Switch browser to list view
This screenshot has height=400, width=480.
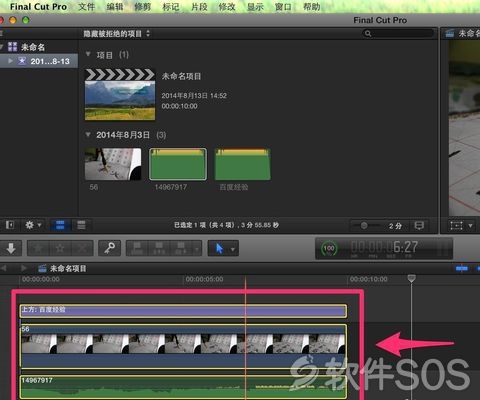[x=81, y=225]
